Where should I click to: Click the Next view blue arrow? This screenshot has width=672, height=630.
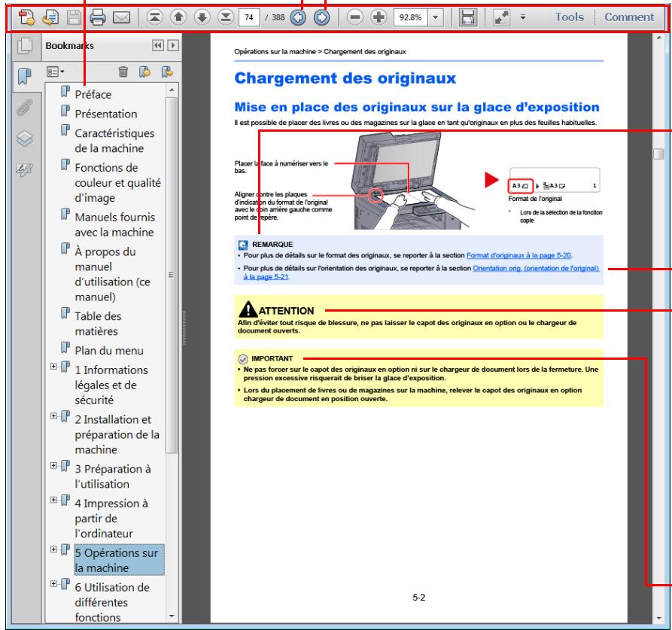(x=322, y=17)
